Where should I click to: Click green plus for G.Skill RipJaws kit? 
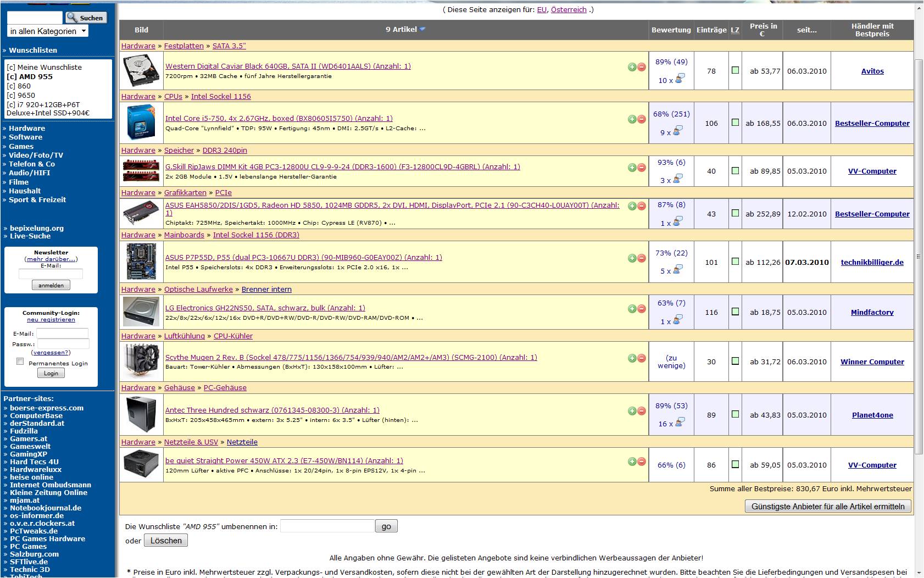[x=632, y=168]
